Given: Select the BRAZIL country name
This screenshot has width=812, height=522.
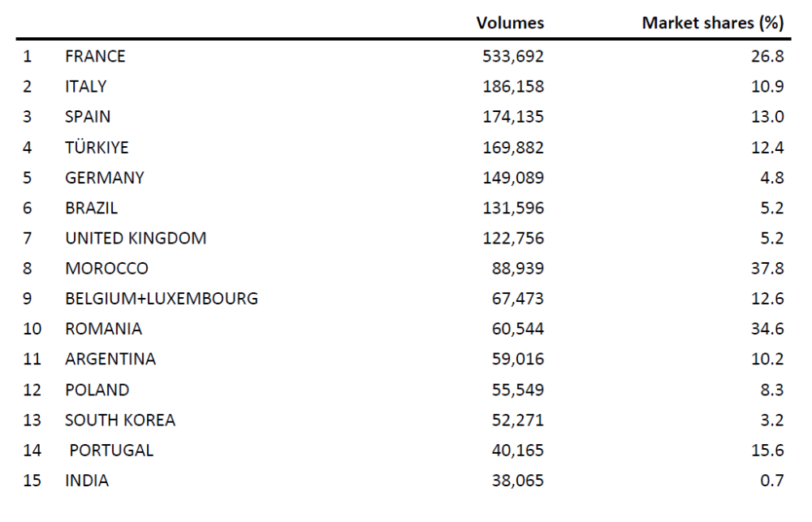Looking at the screenshot, I should [x=91, y=208].
